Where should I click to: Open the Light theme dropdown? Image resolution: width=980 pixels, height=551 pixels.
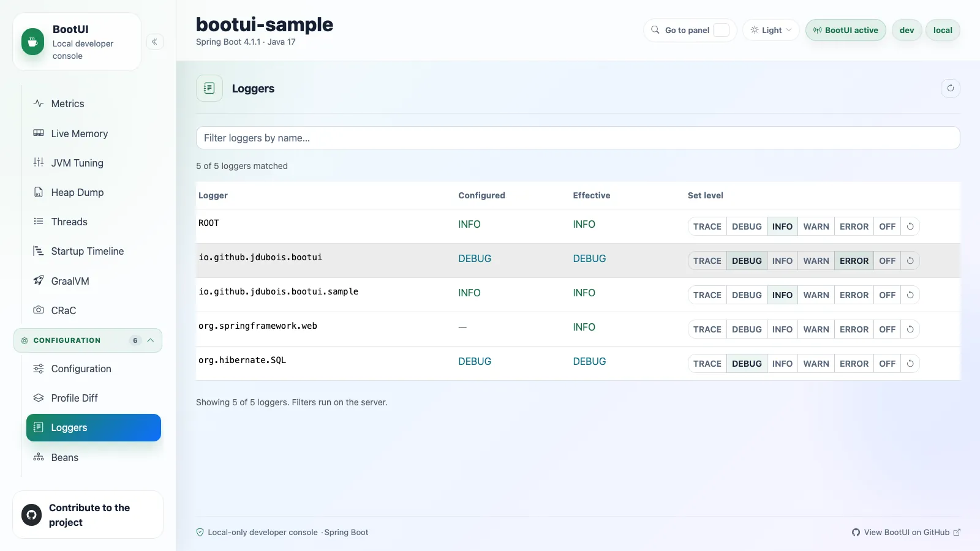tap(771, 30)
